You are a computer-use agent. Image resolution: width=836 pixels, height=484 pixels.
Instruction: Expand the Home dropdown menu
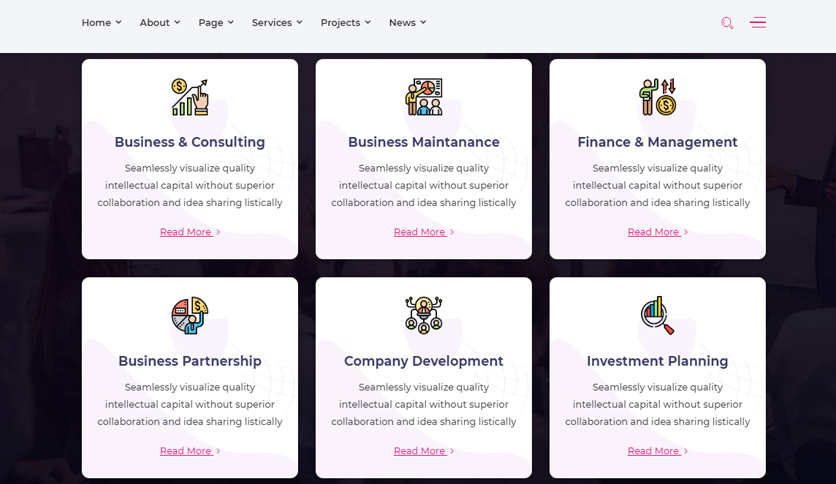(101, 22)
